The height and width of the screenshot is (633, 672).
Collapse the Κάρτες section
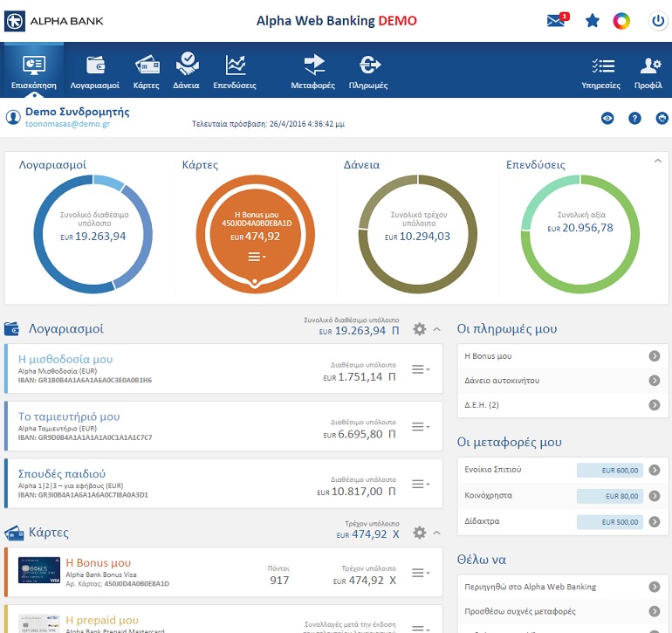pos(437,533)
